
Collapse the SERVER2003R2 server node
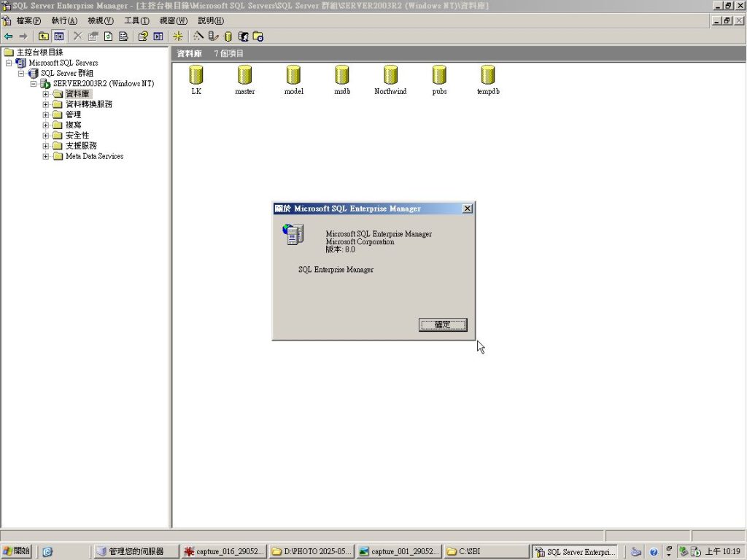34,84
